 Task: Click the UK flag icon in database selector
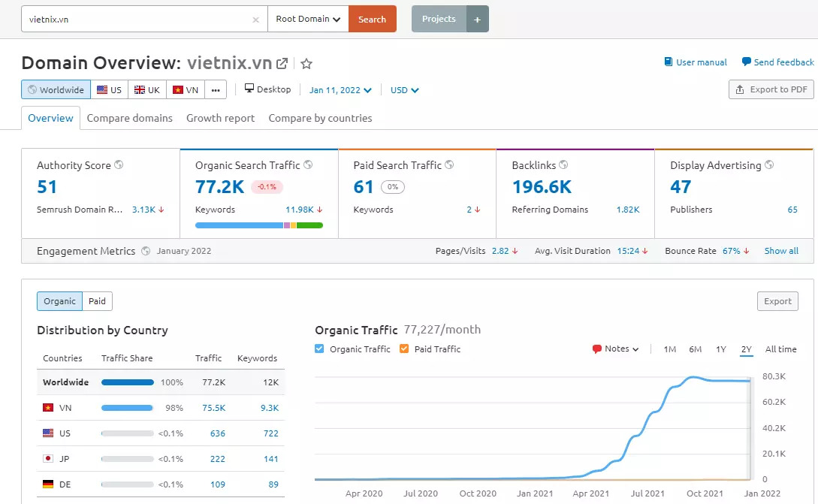tap(139, 89)
